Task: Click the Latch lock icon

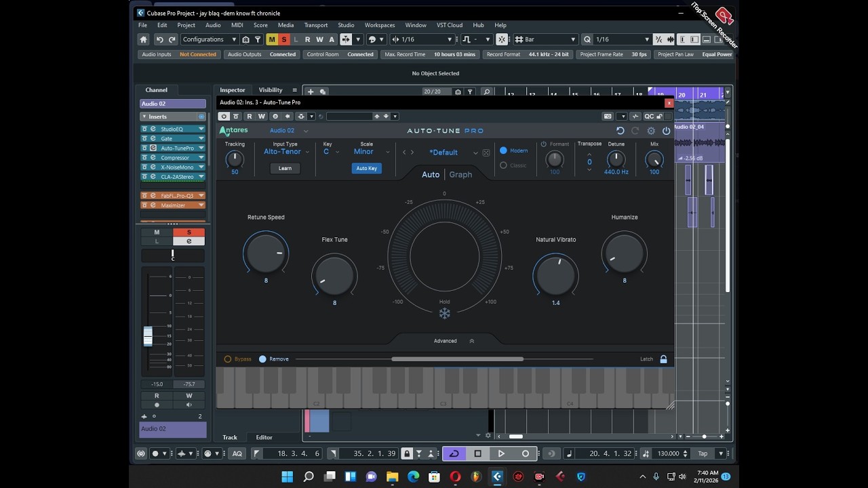Action: pyautogui.click(x=663, y=359)
